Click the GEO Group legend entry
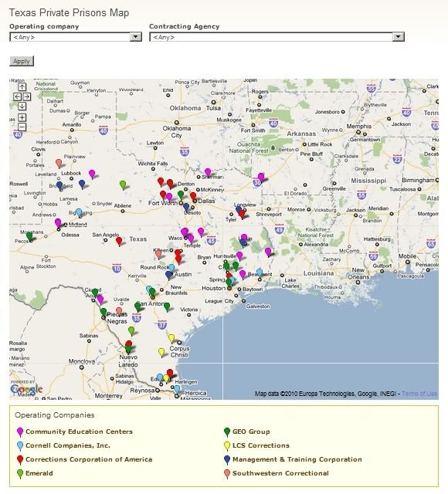 coord(251,431)
